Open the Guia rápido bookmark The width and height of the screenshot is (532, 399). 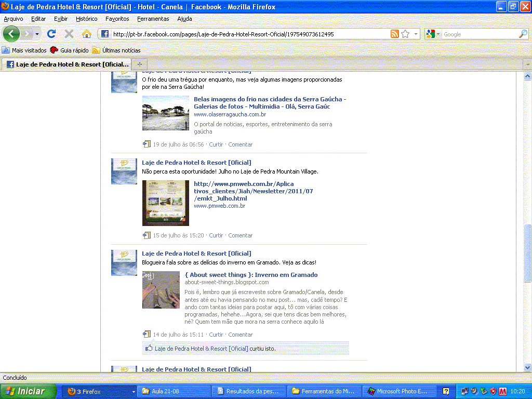[69, 50]
